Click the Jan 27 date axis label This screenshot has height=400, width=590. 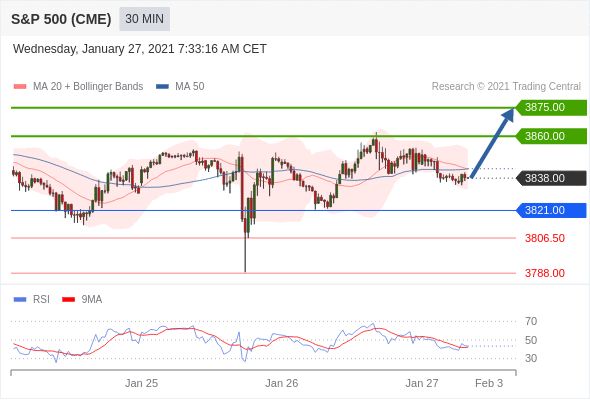coord(422,383)
